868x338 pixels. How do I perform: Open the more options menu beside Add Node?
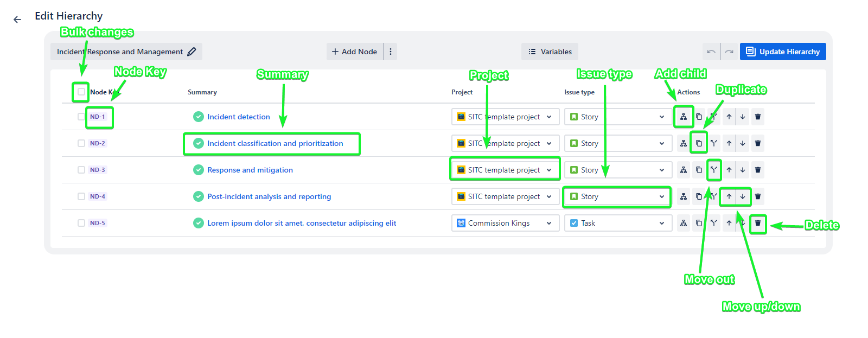[x=391, y=52]
